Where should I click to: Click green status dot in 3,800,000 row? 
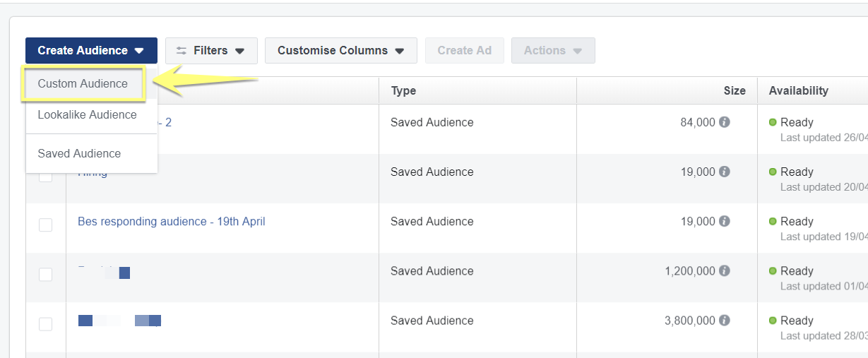click(x=773, y=321)
